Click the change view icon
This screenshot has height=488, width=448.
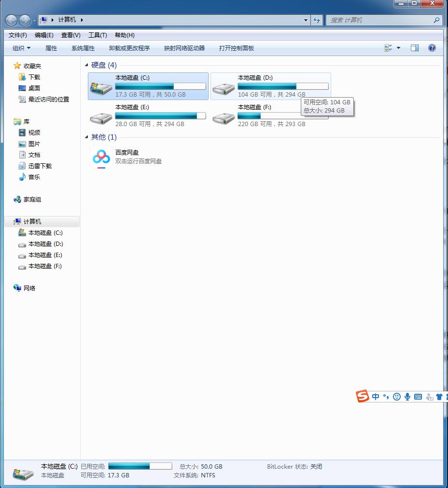[x=388, y=48]
